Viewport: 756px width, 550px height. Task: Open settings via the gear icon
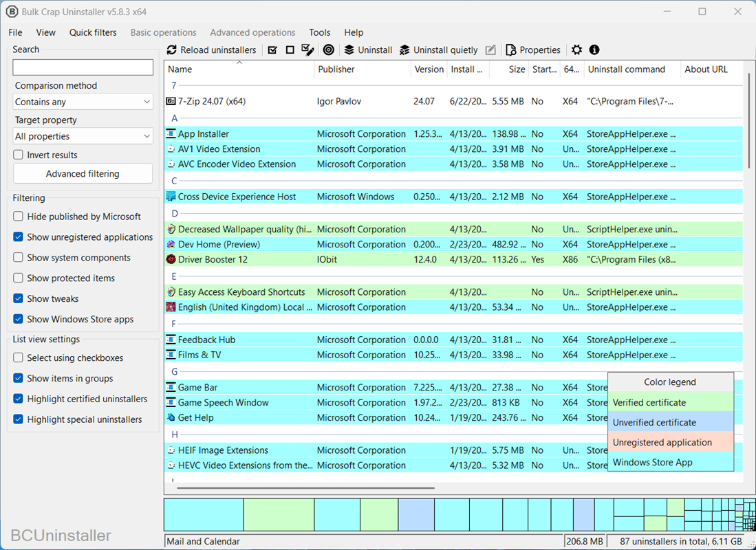[x=576, y=50]
